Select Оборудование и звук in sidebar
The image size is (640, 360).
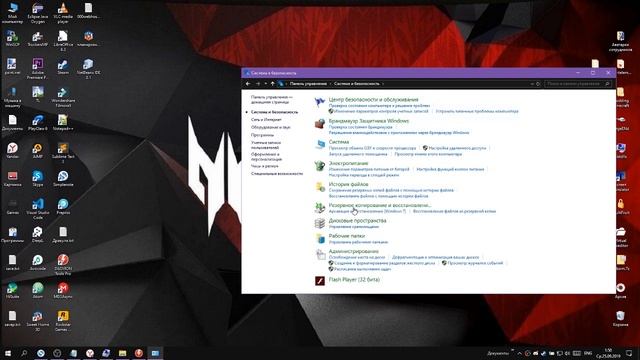[x=271, y=127]
